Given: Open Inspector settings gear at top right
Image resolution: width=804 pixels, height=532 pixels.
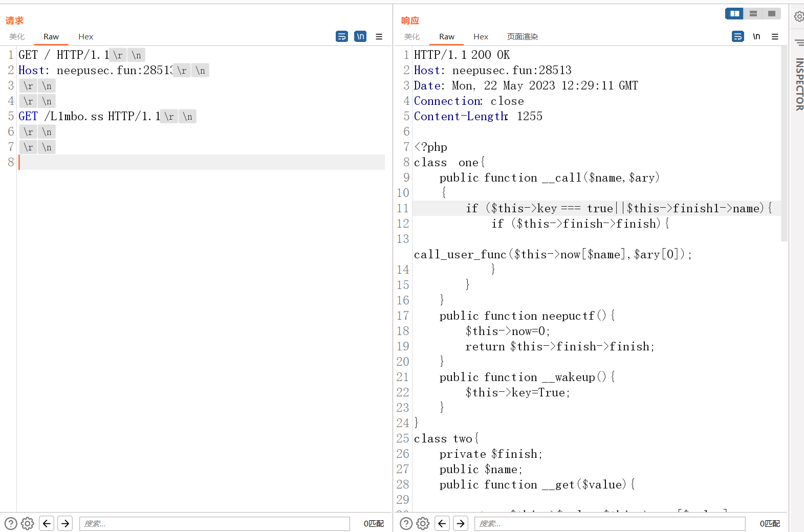Looking at the screenshot, I should point(799,17).
